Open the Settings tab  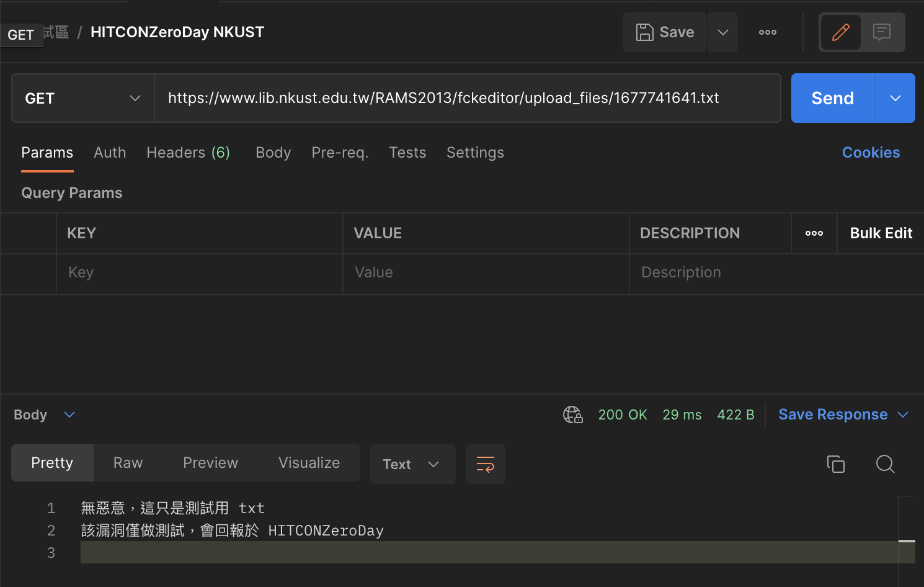click(x=475, y=153)
